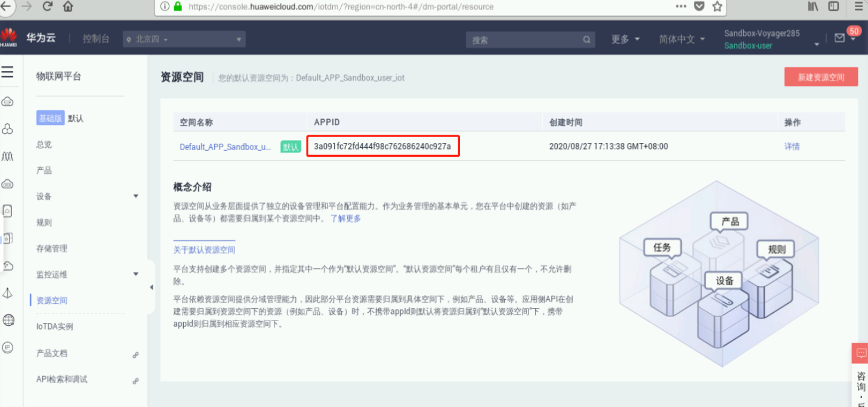Click the 资源空间 page heading
Viewport: 868px width, 407px height.
tap(182, 77)
